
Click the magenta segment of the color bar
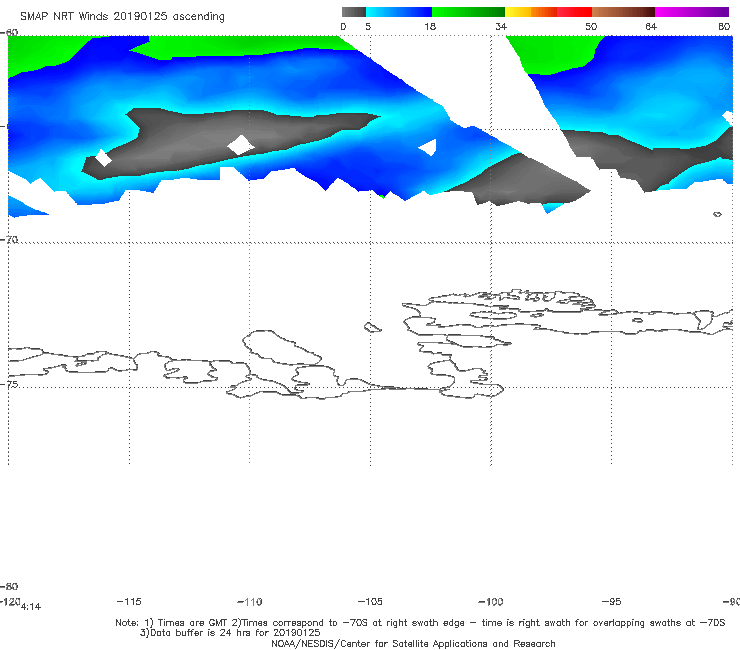coord(691,12)
